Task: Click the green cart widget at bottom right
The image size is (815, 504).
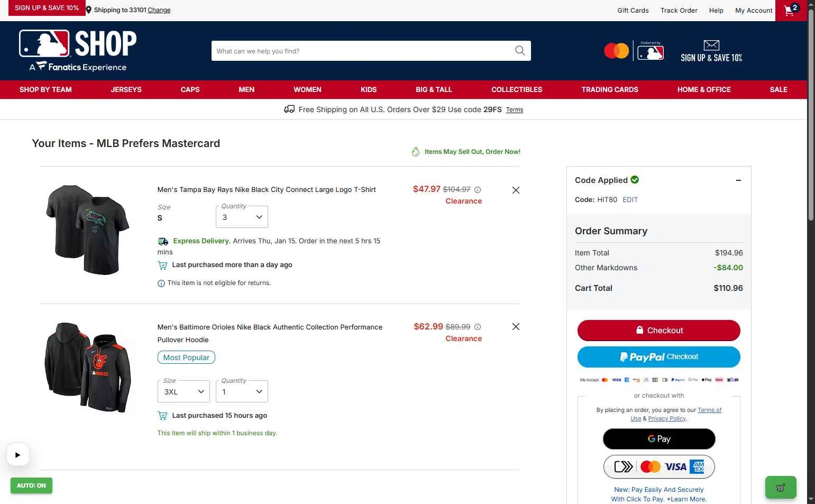Action: click(781, 488)
